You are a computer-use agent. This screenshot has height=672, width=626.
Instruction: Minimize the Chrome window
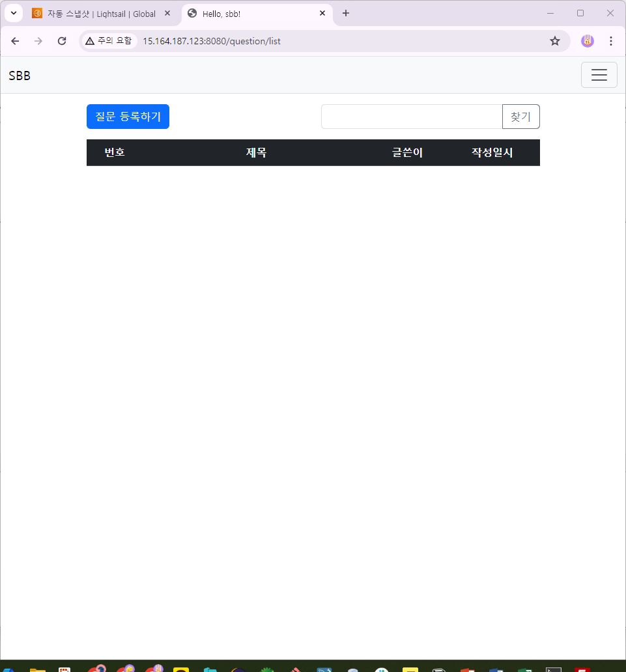click(x=550, y=13)
